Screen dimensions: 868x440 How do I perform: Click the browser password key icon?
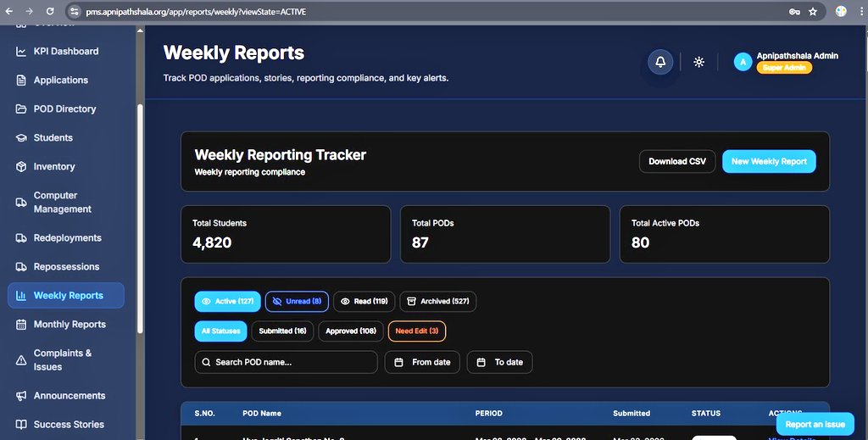[794, 12]
